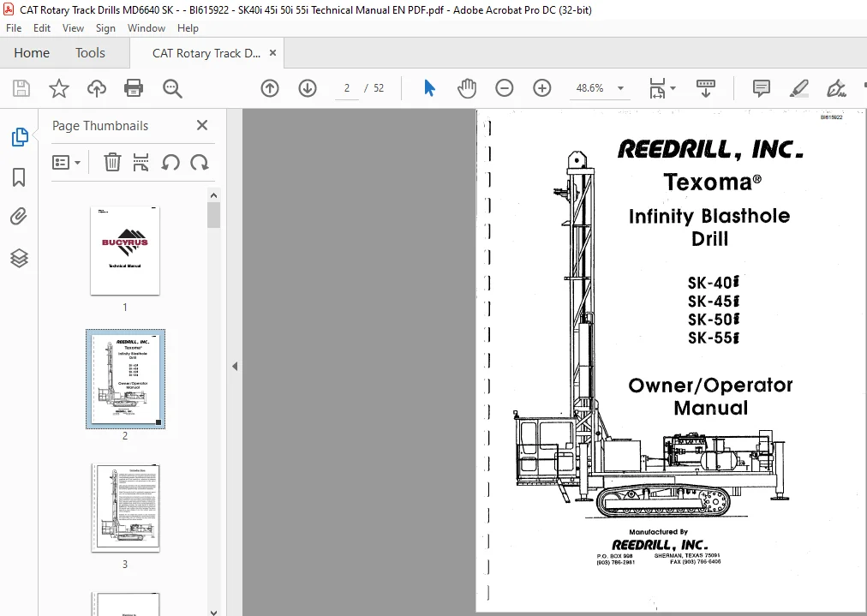The height and width of the screenshot is (616, 867).
Task: Click the page number input field
Action: tap(347, 88)
